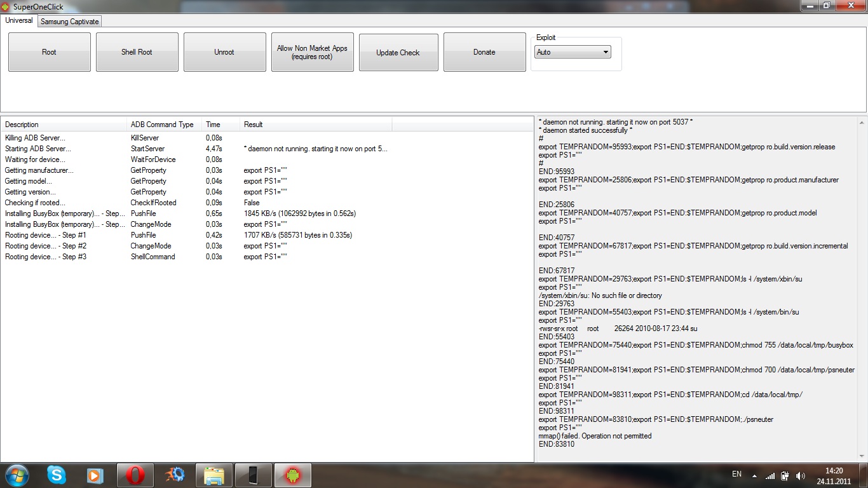Viewport: 868px width, 488px height.
Task: Sort by the Result column header
Action: [316, 125]
